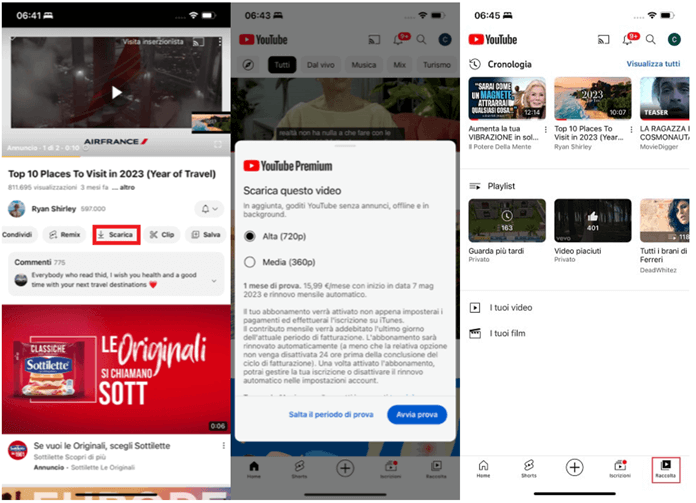Image resolution: width=696 pixels, height=503 pixels.
Task: Tap search icon in middle screen header
Action: point(421,40)
